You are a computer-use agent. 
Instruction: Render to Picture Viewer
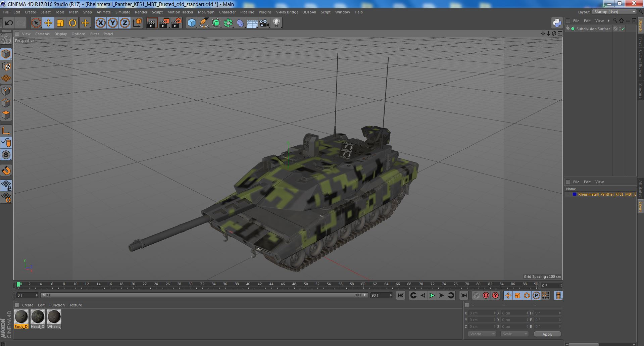click(x=164, y=23)
